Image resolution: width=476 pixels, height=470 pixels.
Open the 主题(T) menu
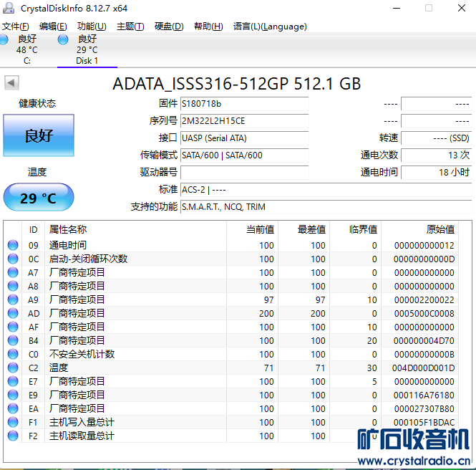point(130,27)
